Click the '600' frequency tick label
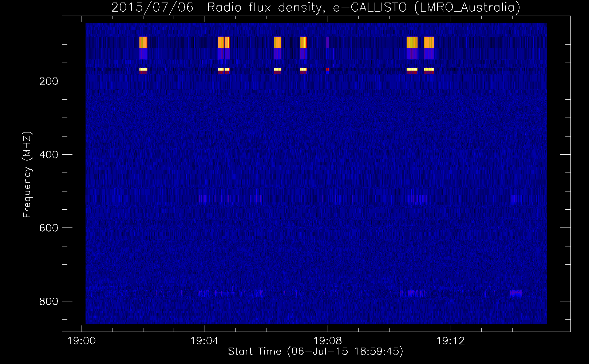 (49, 228)
